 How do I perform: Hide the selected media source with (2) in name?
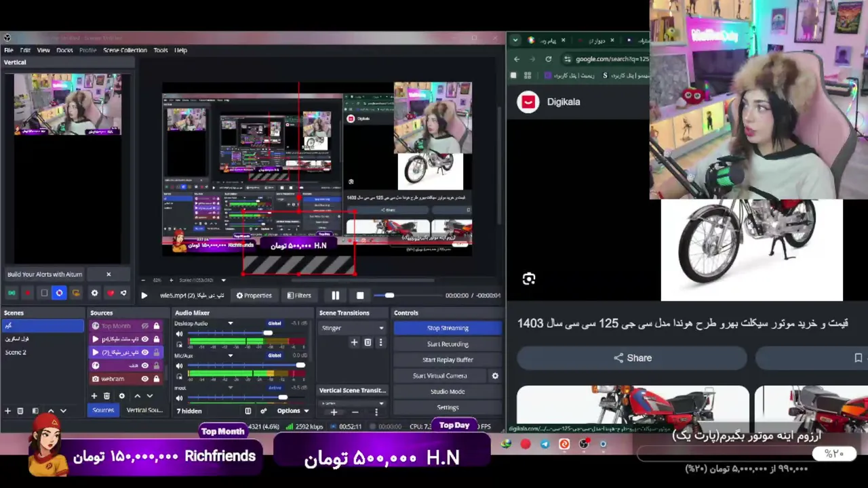tap(144, 352)
